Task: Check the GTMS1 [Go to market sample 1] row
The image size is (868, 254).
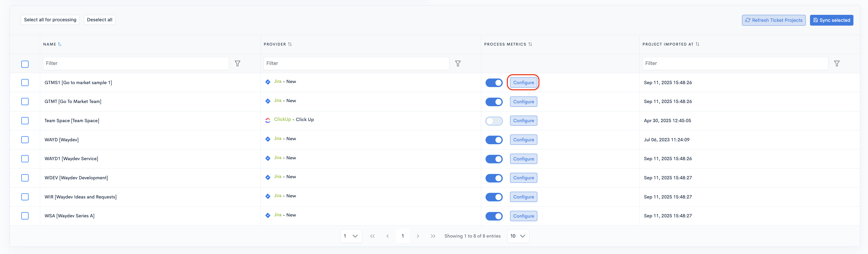Action: click(25, 83)
